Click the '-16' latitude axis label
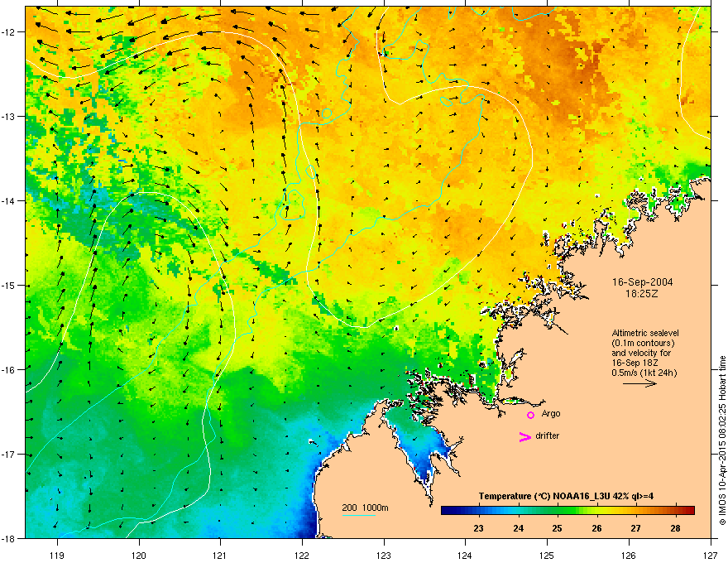This screenshot has width=728, height=563. (8, 370)
